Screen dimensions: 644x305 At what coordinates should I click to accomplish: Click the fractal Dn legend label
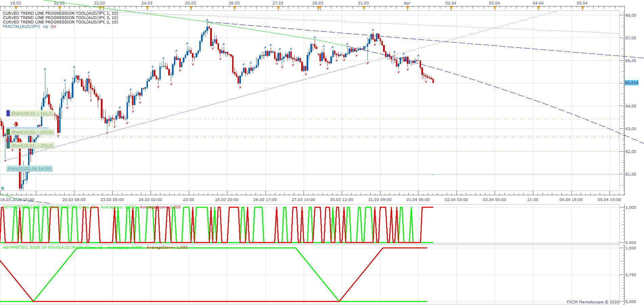click(x=53, y=26)
